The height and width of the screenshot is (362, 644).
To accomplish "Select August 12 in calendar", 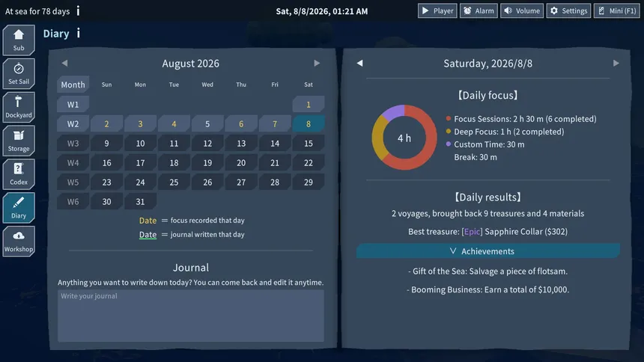I will tap(207, 144).
